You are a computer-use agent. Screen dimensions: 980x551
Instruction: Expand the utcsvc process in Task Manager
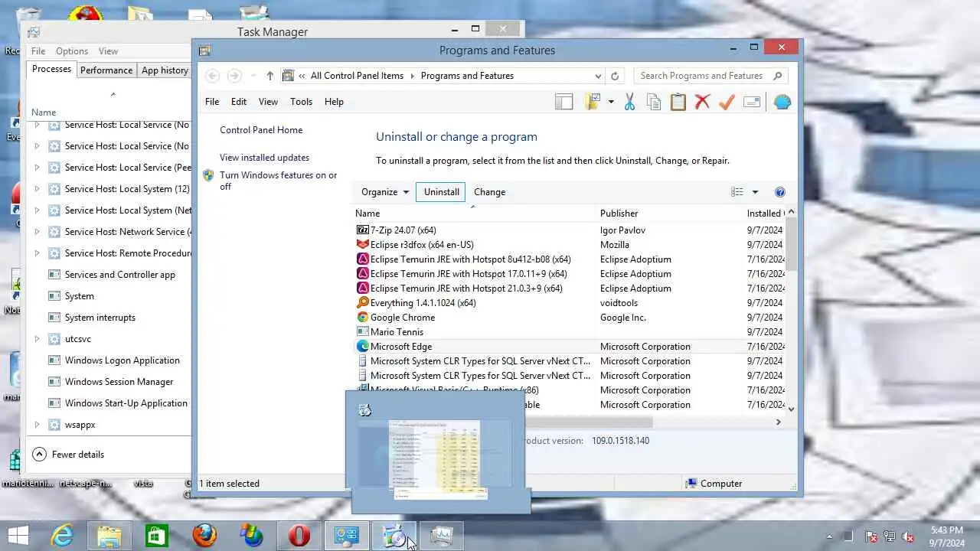37,338
